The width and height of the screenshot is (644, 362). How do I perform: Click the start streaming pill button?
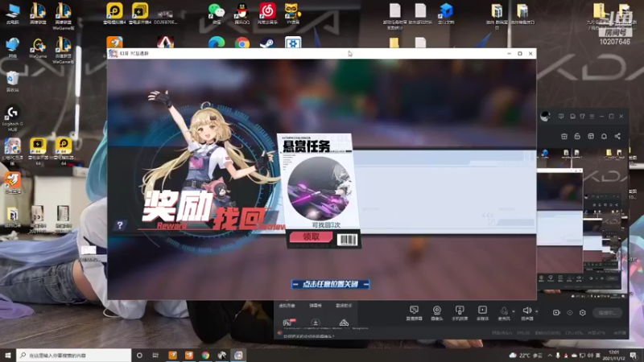pyautogui.click(x=607, y=312)
